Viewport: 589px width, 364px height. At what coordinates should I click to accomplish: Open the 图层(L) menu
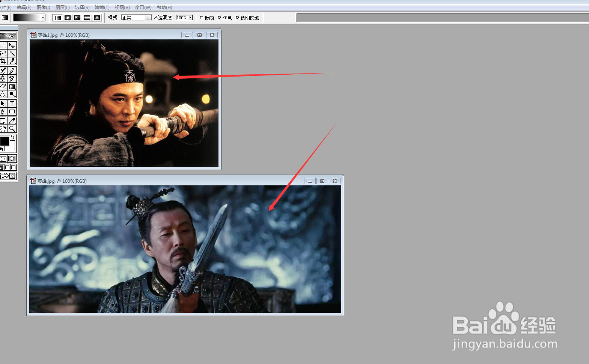pos(62,8)
